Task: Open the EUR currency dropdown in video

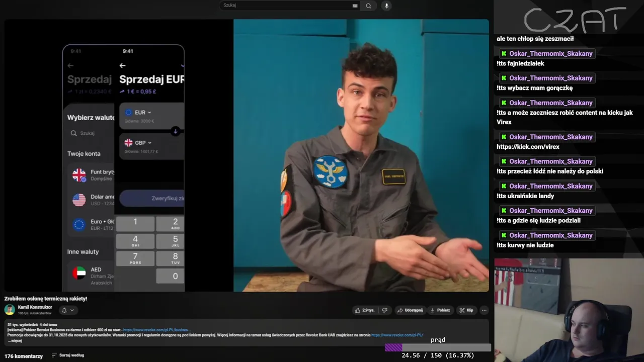Action: (139, 113)
